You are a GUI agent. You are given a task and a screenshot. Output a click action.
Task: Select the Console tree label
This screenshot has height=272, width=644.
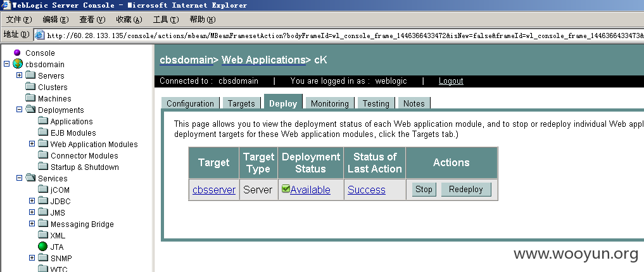40,53
